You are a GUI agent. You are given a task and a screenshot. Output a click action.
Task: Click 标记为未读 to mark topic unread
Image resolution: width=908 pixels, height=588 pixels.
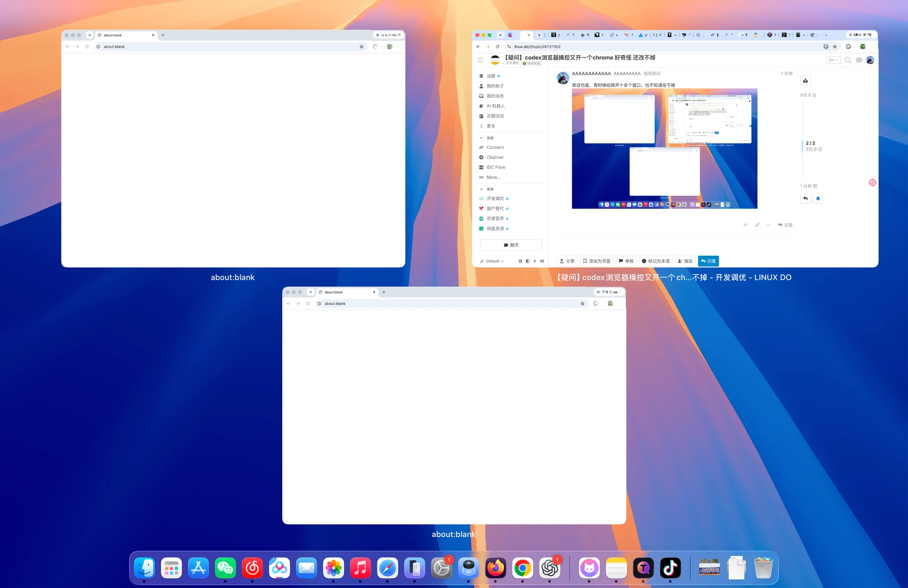coord(655,261)
